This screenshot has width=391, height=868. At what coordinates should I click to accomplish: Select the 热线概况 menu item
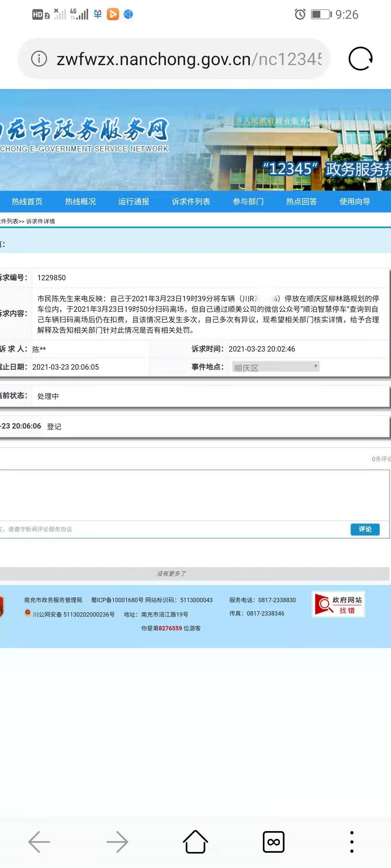(x=80, y=201)
